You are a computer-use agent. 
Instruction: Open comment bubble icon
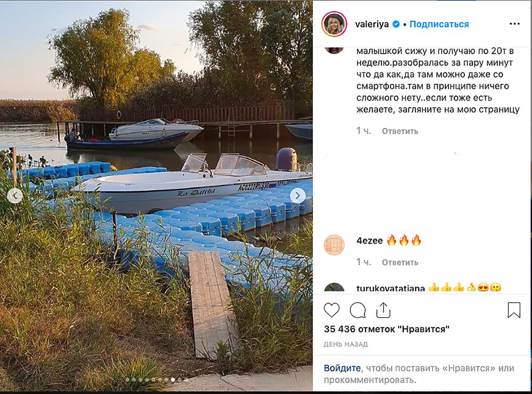pyautogui.click(x=358, y=310)
